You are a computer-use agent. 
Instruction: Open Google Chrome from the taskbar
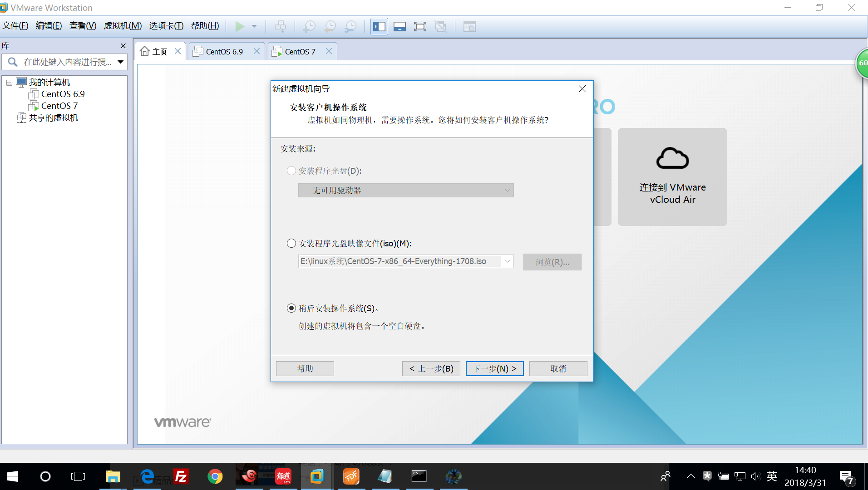coord(215,476)
